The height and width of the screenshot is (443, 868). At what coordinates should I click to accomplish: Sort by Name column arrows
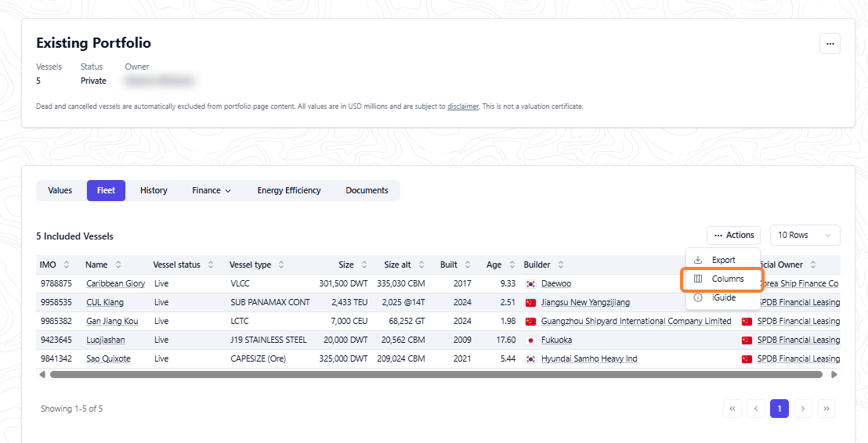(x=118, y=265)
